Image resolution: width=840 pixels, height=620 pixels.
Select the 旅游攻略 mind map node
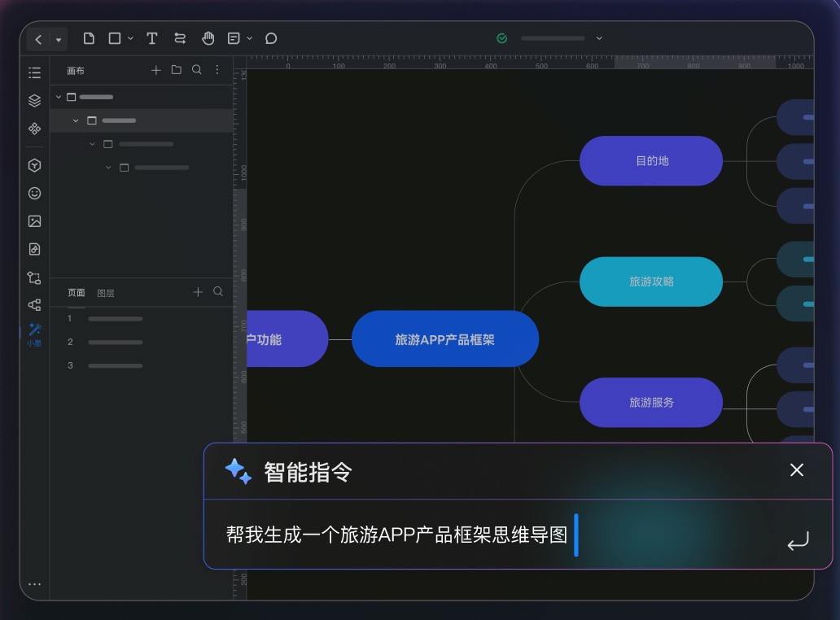[x=651, y=282]
